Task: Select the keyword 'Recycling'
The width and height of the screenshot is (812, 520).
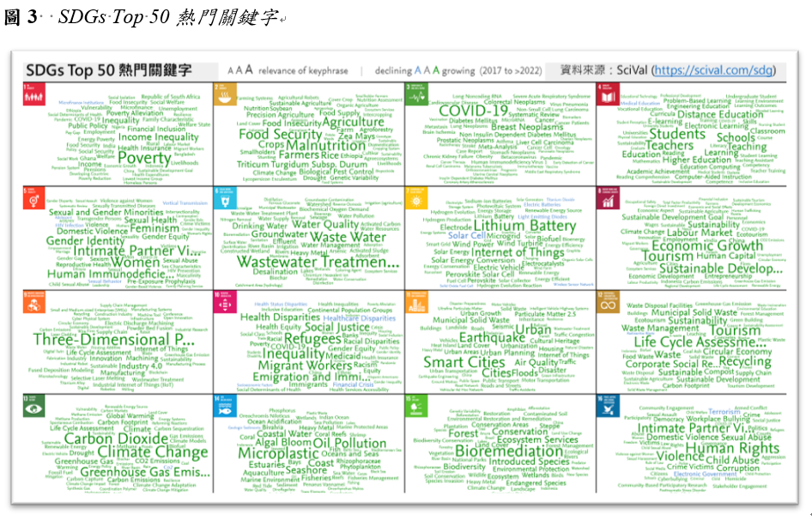Action: pos(745,362)
